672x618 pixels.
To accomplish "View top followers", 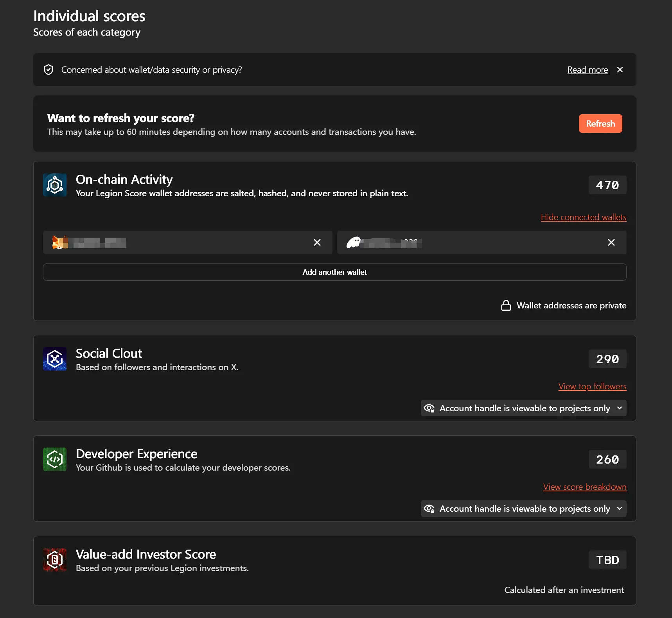I will (x=592, y=386).
